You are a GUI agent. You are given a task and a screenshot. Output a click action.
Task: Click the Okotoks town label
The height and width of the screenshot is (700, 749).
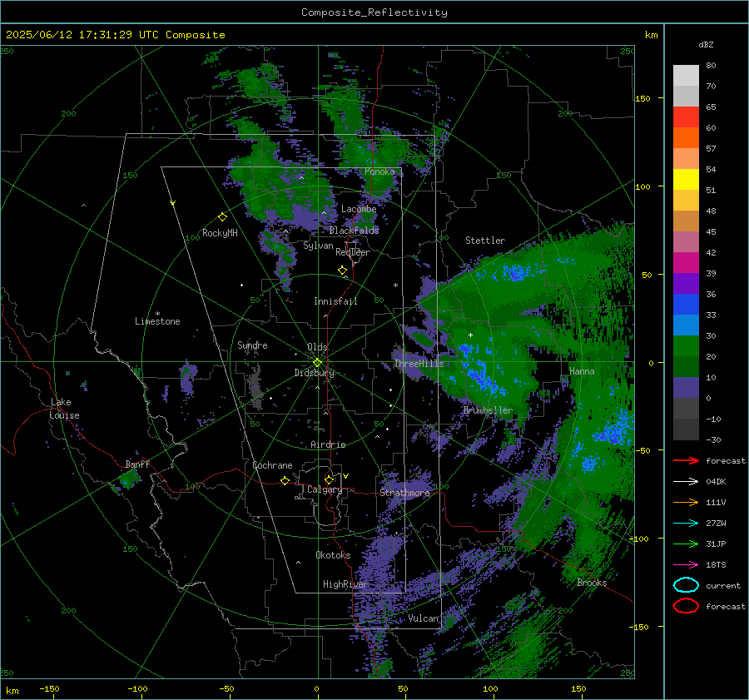333,555
